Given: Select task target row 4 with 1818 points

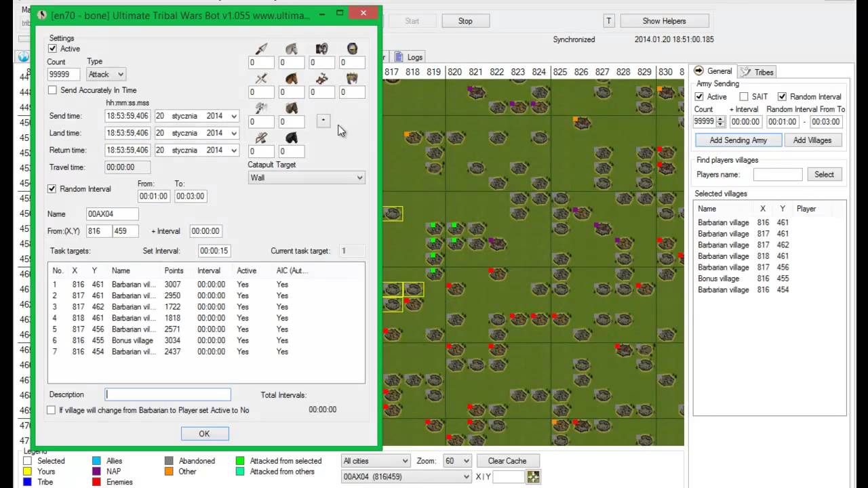Looking at the screenshot, I should [x=206, y=318].
